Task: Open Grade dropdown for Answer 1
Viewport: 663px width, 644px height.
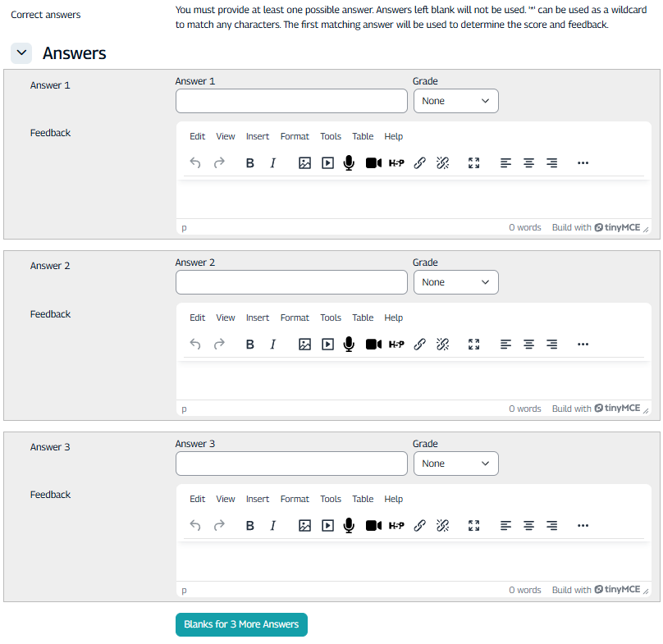Action: (455, 101)
